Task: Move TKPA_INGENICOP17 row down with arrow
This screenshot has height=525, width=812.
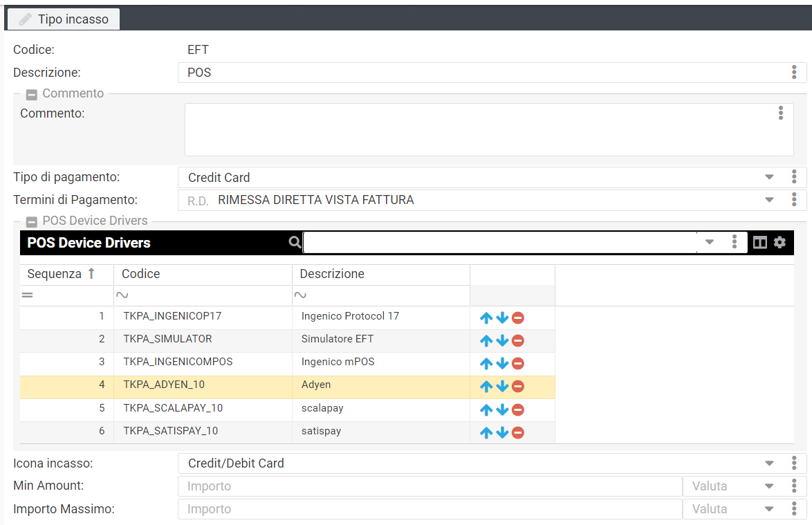Action: point(502,318)
